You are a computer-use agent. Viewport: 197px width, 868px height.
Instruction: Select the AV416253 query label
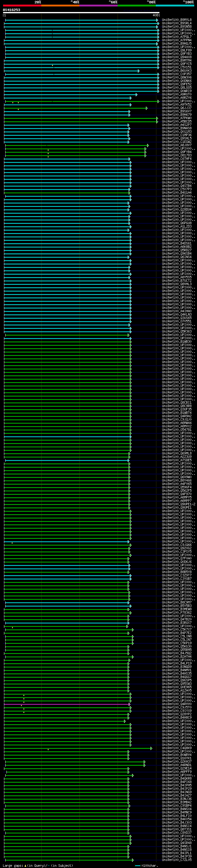pyautogui.click(x=11, y=10)
